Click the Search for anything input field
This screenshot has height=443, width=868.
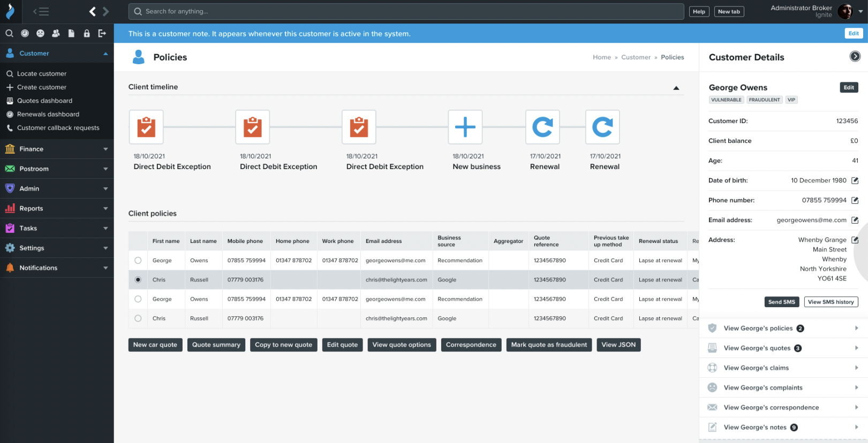click(x=406, y=11)
